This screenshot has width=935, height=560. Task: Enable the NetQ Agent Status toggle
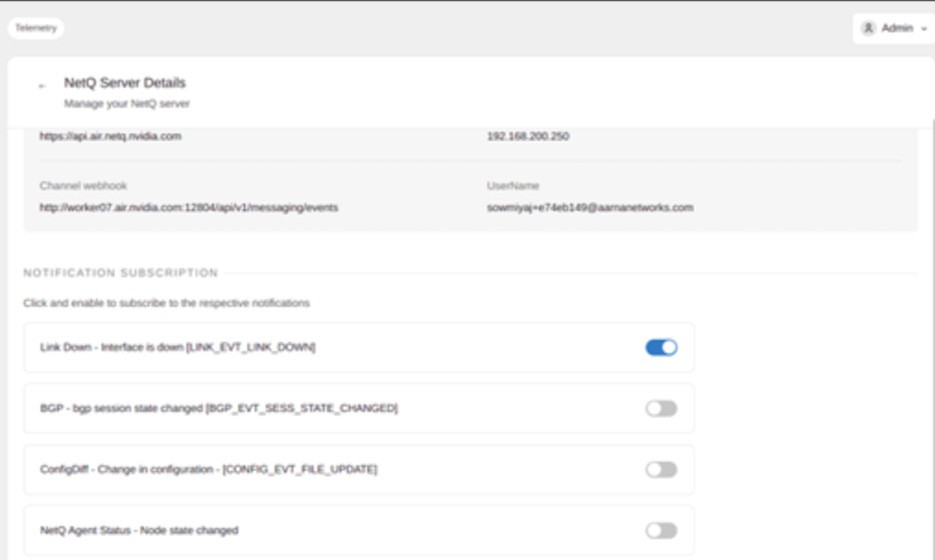click(x=661, y=531)
